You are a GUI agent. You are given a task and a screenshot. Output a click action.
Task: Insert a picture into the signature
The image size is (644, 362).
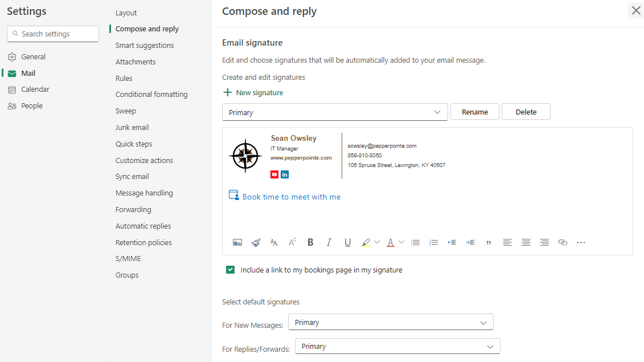pos(237,242)
